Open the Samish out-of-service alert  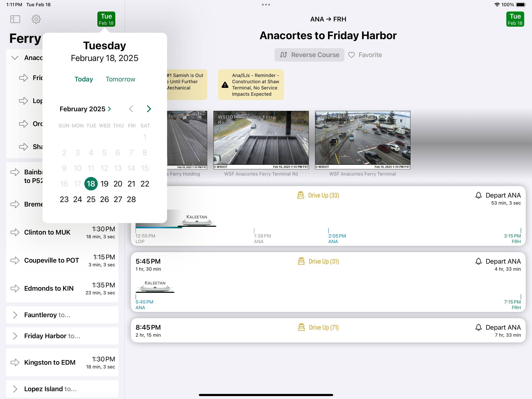coord(187,85)
